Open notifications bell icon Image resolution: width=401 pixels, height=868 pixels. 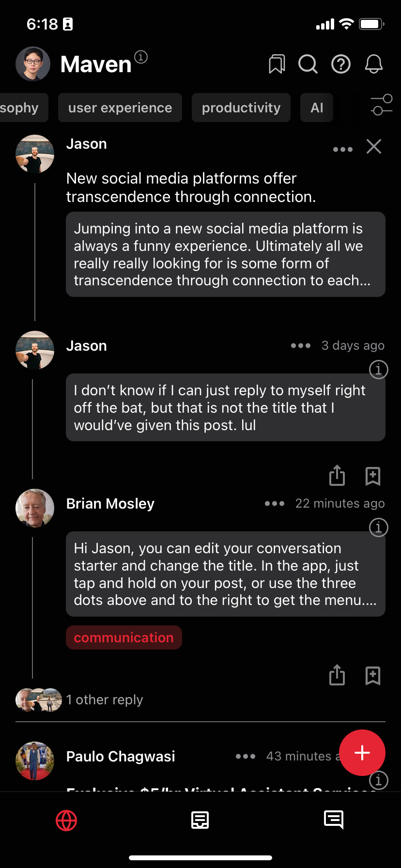click(x=373, y=64)
